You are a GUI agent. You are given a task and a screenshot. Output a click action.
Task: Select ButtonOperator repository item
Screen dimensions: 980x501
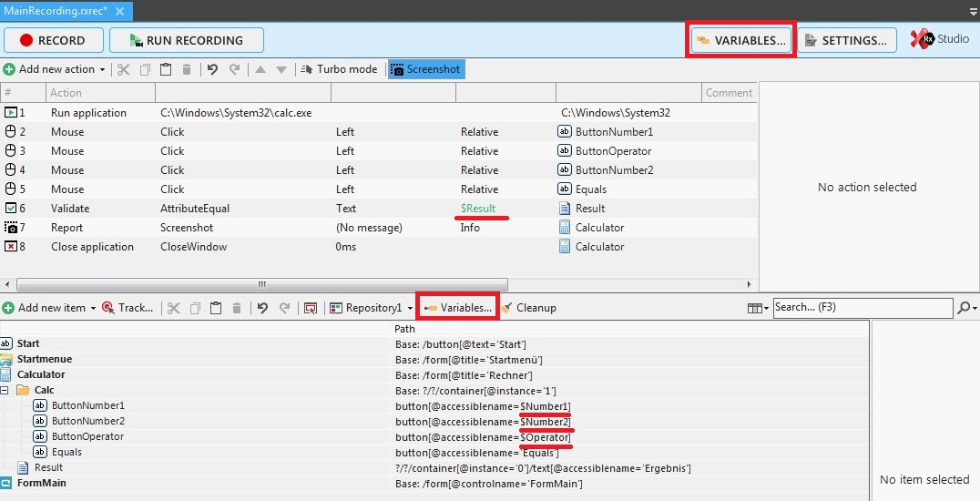pyautogui.click(x=87, y=436)
